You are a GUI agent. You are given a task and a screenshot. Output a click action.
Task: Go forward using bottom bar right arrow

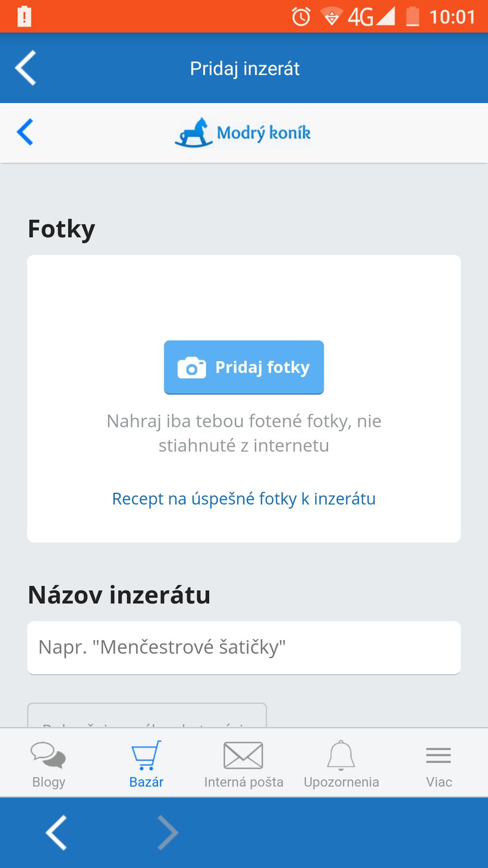tap(168, 832)
